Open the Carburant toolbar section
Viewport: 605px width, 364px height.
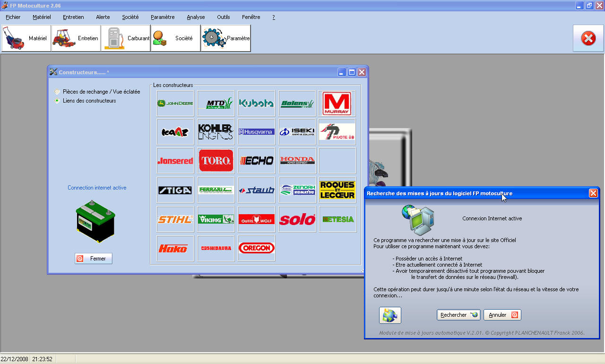click(126, 38)
